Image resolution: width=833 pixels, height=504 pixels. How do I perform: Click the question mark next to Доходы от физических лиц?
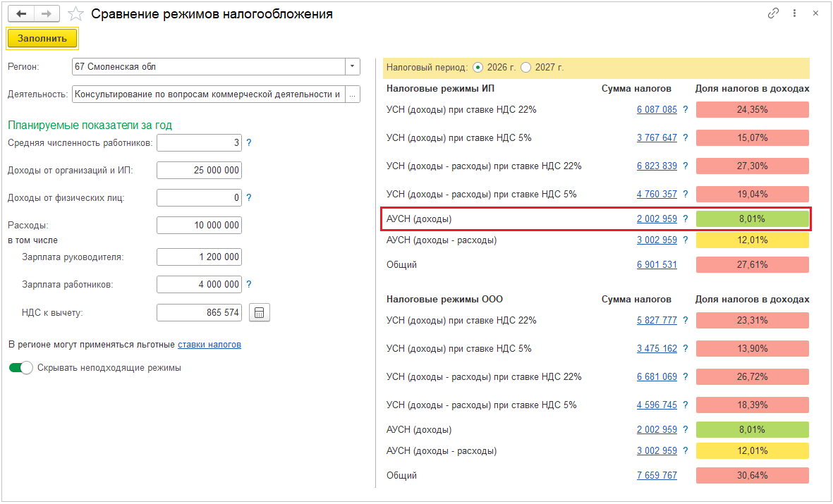[248, 198]
